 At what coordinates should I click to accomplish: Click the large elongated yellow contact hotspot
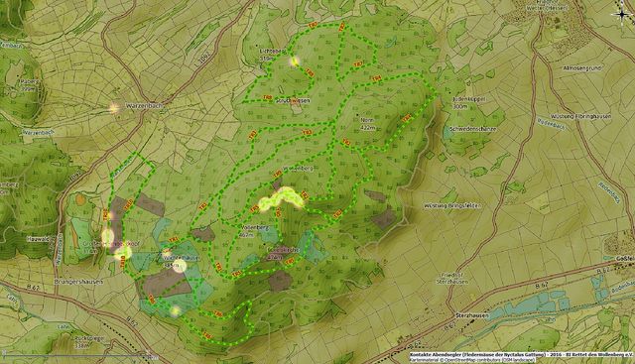pos(282,198)
